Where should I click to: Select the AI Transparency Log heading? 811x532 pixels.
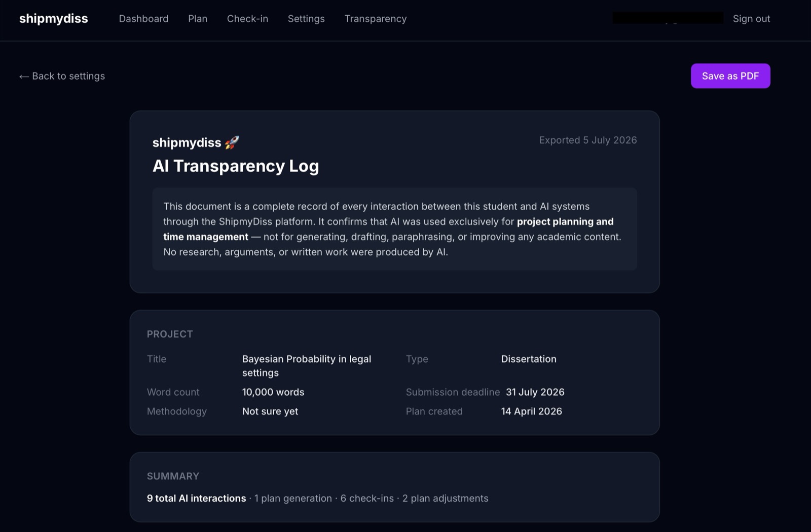236,166
